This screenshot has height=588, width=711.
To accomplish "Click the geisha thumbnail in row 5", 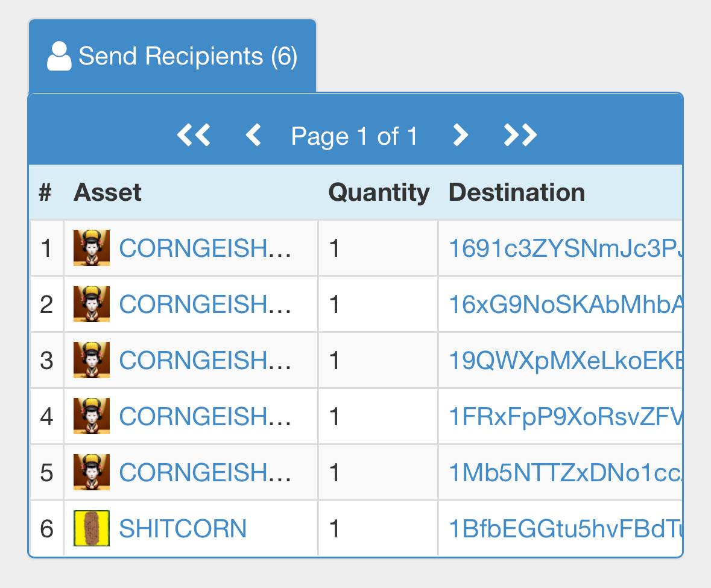I will pyautogui.click(x=92, y=472).
